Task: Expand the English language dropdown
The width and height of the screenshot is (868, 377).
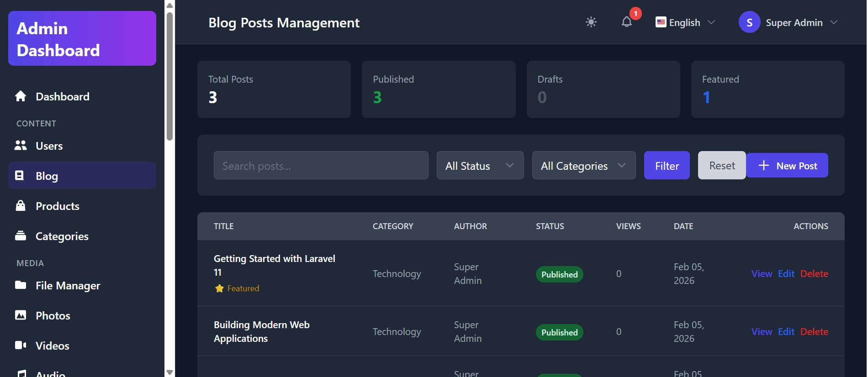Action: click(x=685, y=22)
